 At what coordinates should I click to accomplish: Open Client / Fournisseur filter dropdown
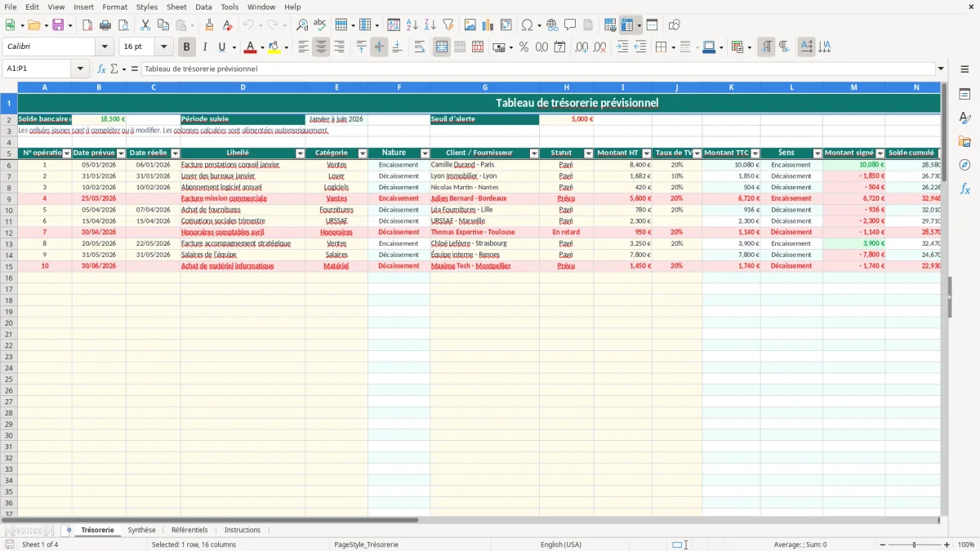click(534, 153)
